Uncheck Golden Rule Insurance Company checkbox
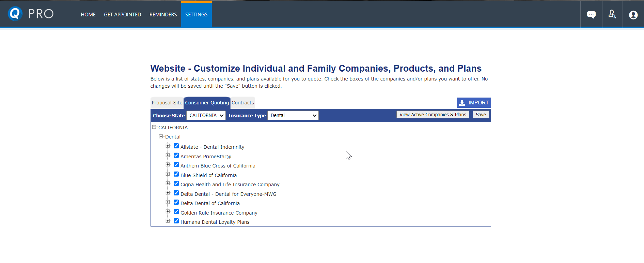The height and width of the screenshot is (263, 644). coord(176,211)
